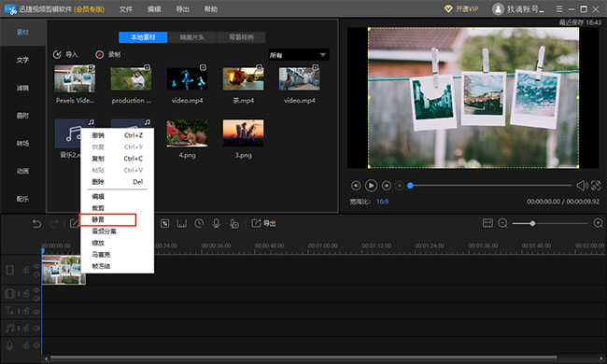Open the 文件 menu
This screenshot has width=607, height=364.
click(x=125, y=9)
